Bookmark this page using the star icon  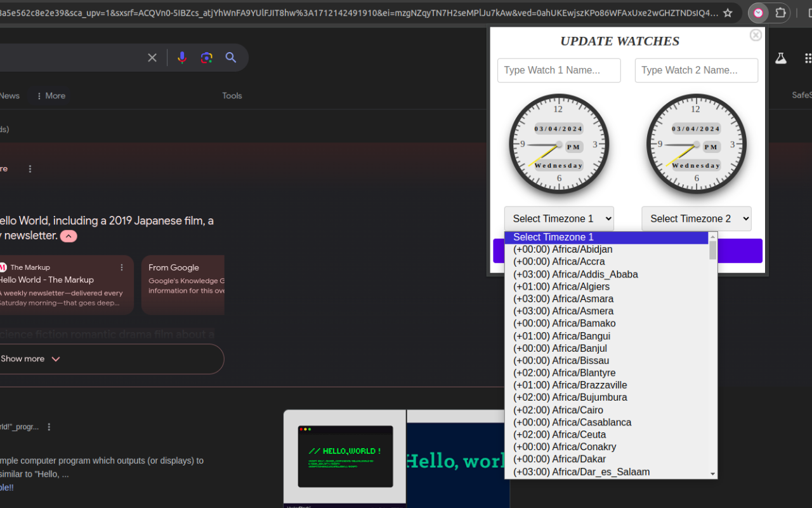click(x=728, y=12)
